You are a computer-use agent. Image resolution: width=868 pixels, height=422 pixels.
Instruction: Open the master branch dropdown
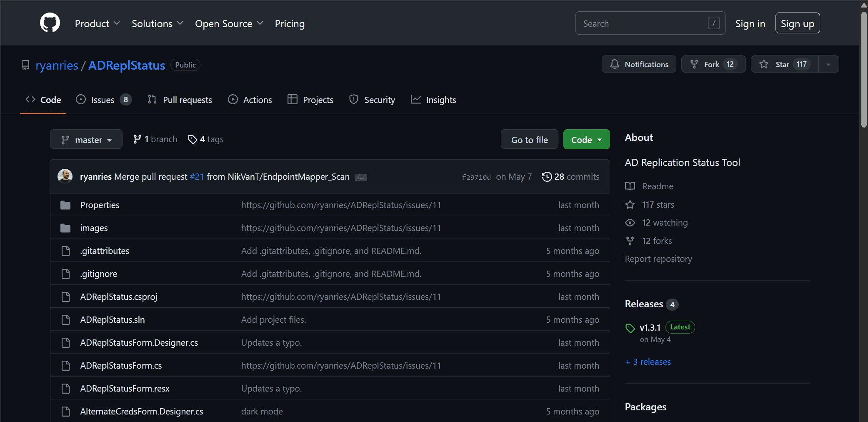tap(86, 139)
